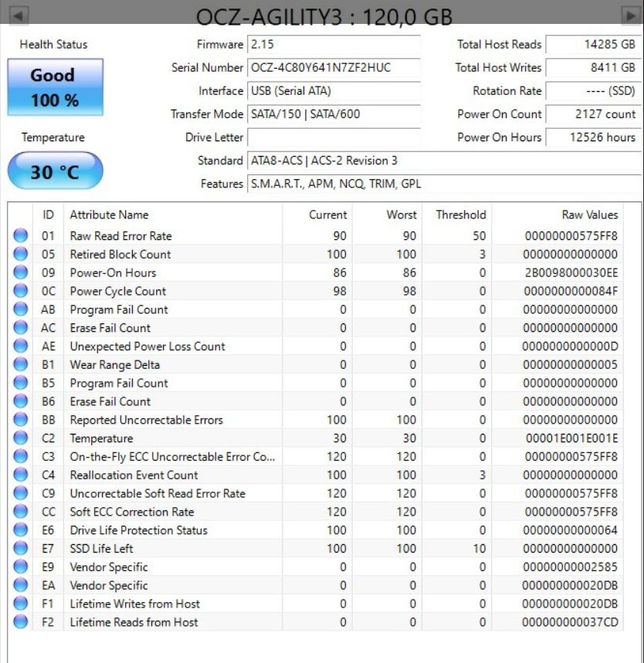Viewport: 644px width, 663px height.
Task: Click the Features field S.M.A.R.T., APM, NCQ
Action: point(444,184)
